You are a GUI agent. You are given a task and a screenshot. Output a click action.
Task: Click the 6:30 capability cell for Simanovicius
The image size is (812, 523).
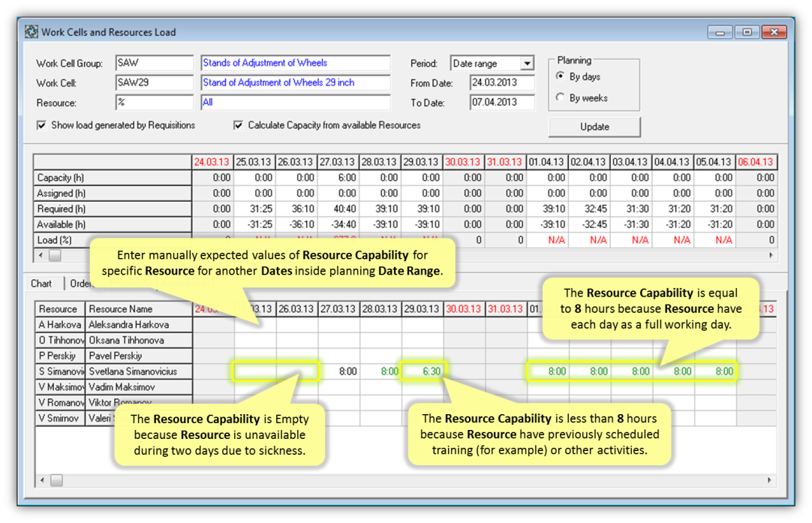[423, 371]
